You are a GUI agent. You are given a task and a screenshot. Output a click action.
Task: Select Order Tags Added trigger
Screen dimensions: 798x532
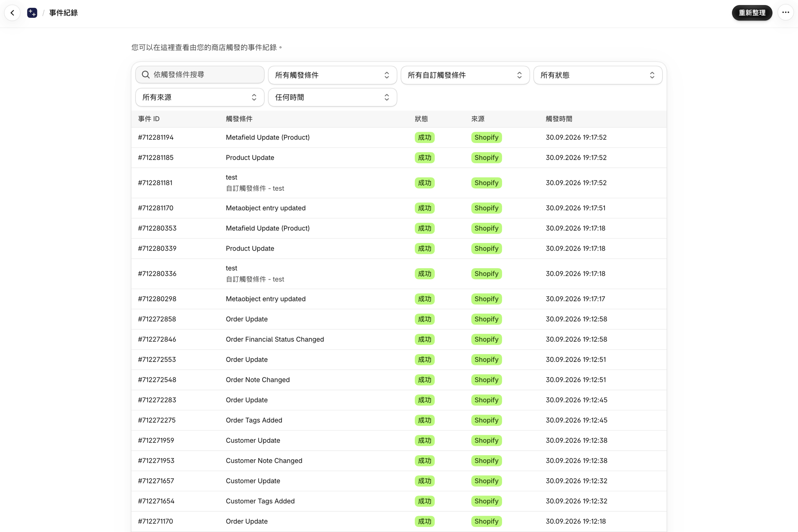254,420
